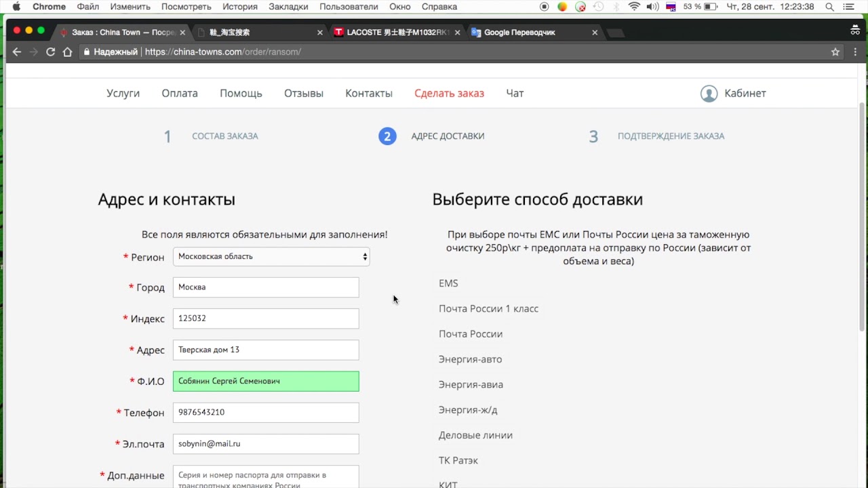Click the battery status icon
Image resolution: width=868 pixels, height=488 pixels.
coord(711,7)
